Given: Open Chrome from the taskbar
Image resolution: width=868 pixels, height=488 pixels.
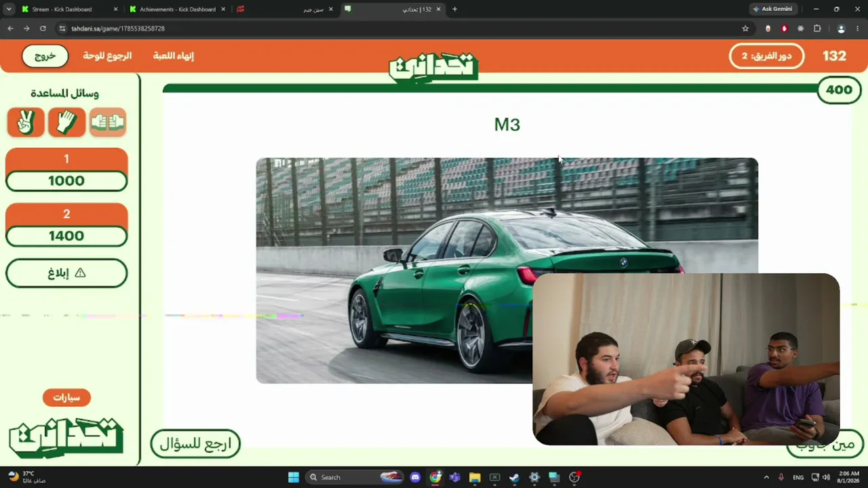Looking at the screenshot, I should (435, 477).
